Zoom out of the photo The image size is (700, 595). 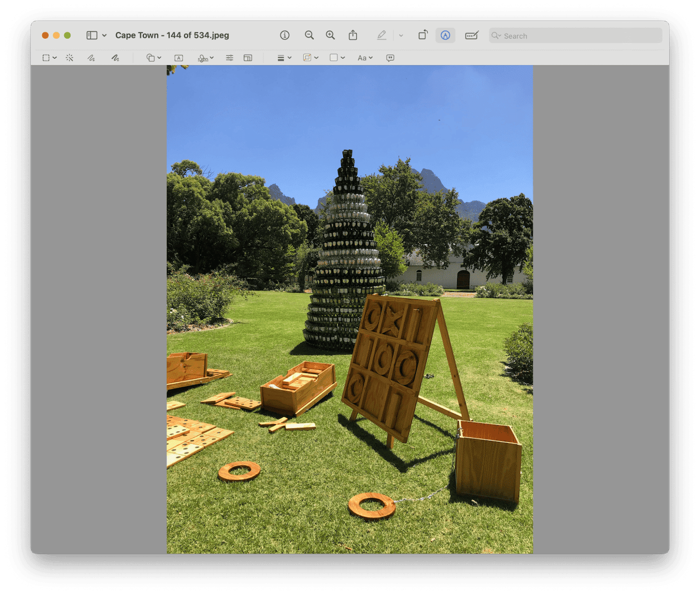tap(309, 36)
